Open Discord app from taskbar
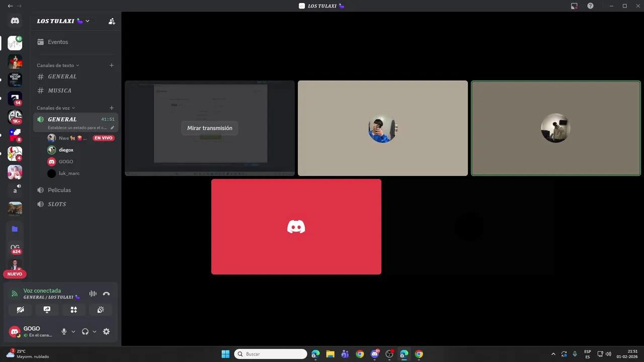 (x=375, y=354)
